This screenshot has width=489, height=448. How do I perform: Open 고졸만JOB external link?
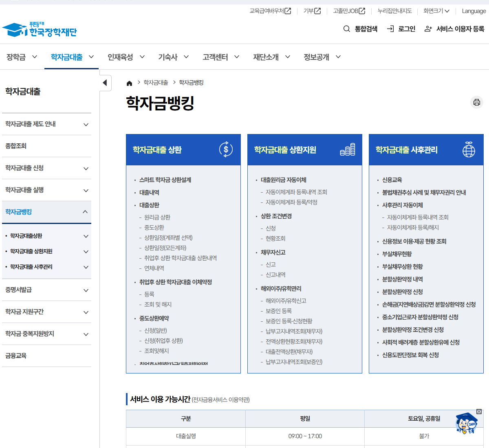pos(349,11)
